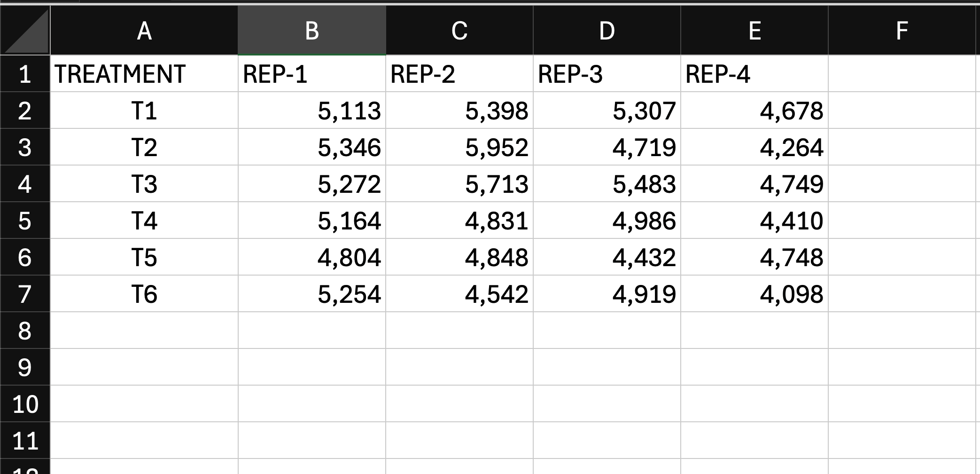
Task: Select column header A
Action: tap(143, 31)
